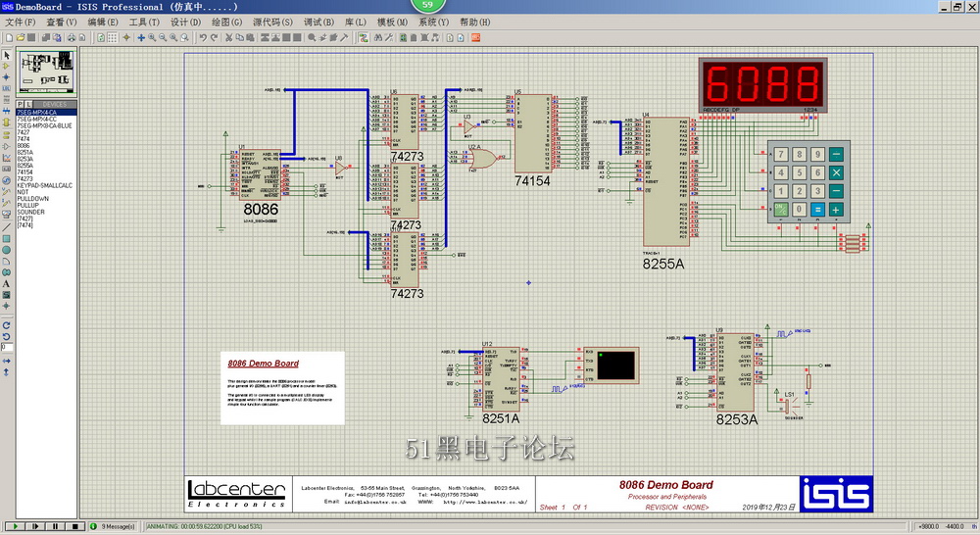Select the arrow selection mode tool

pos(6,54)
